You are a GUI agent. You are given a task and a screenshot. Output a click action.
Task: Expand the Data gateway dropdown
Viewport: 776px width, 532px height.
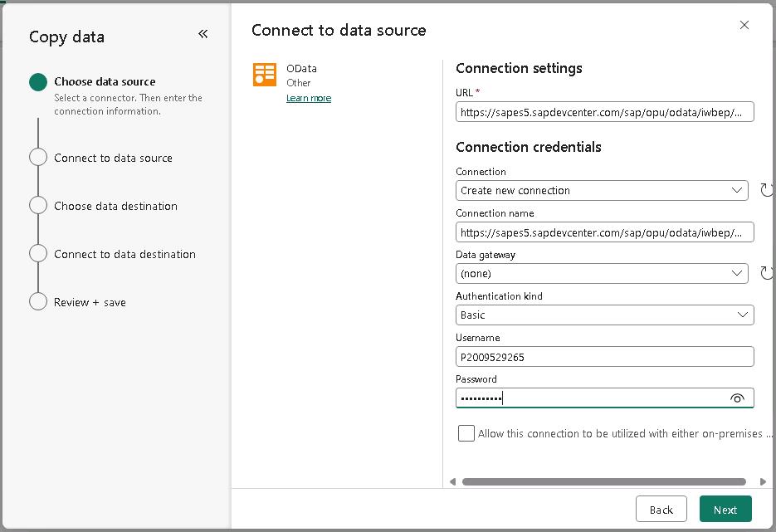604,273
